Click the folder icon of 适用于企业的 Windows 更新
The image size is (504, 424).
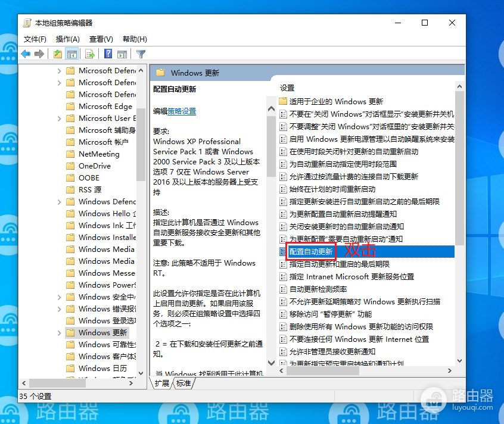283,101
